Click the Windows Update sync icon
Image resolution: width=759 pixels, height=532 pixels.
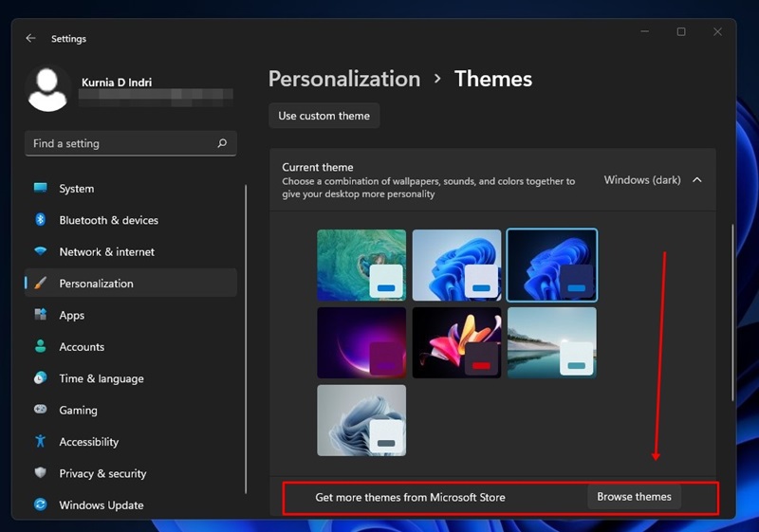click(40, 504)
